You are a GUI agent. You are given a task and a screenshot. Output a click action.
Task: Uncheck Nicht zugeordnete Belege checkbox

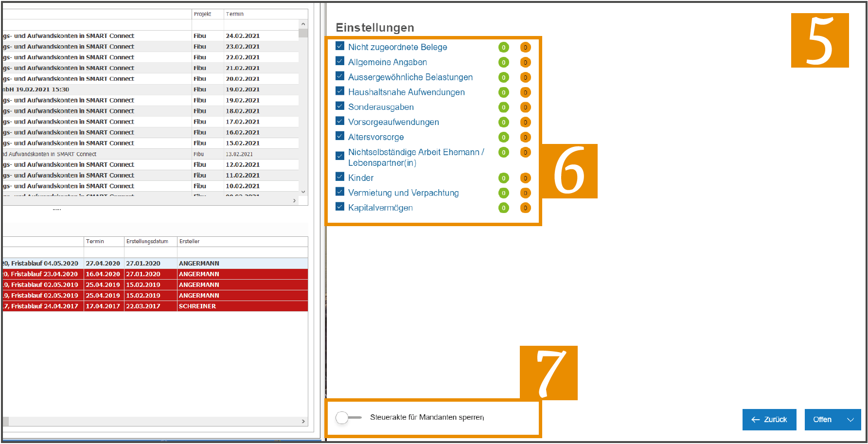340,46
